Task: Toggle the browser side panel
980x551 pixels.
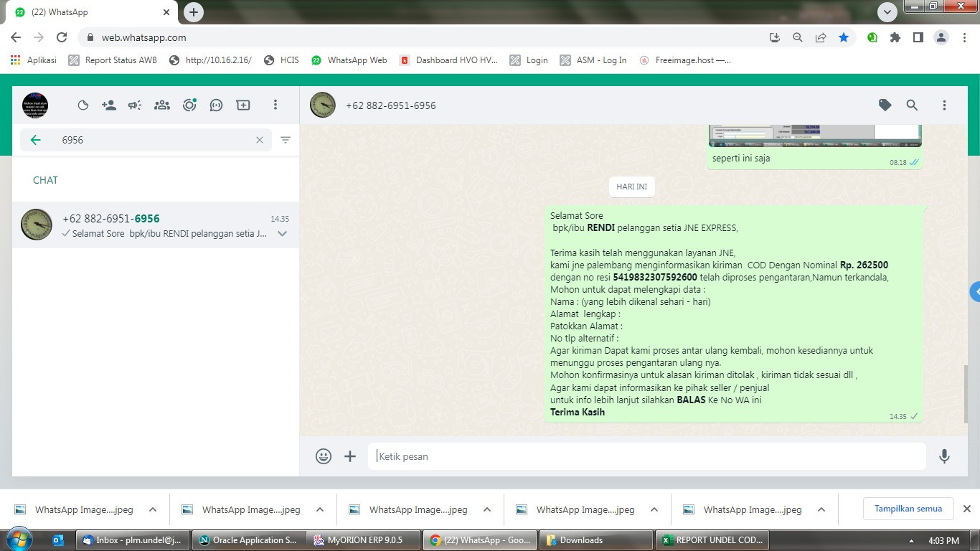Action: pyautogui.click(x=918, y=37)
